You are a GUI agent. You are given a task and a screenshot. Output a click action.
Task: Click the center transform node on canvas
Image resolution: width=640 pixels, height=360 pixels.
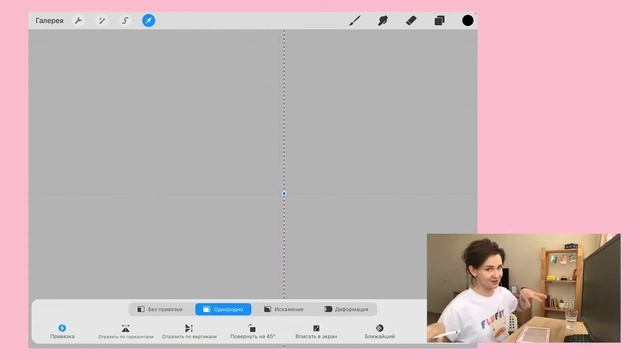tap(284, 193)
